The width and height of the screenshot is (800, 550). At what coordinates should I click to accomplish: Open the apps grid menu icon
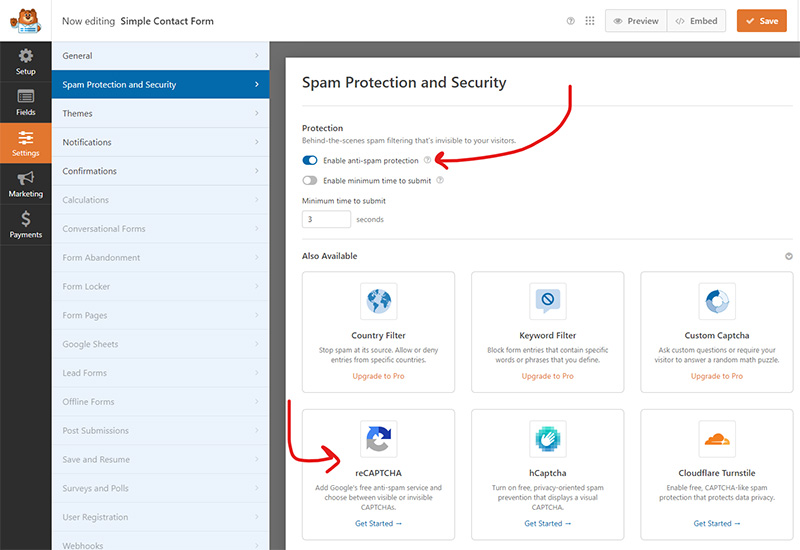coord(590,21)
